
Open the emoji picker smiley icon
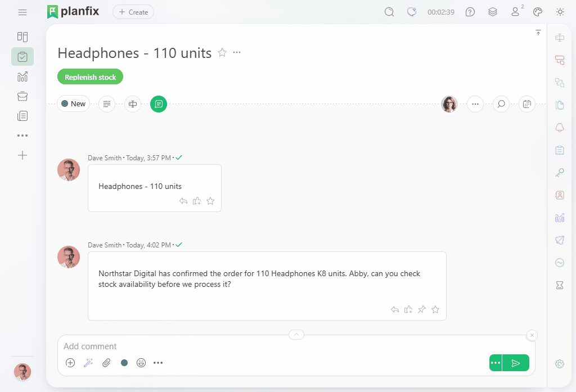141,363
